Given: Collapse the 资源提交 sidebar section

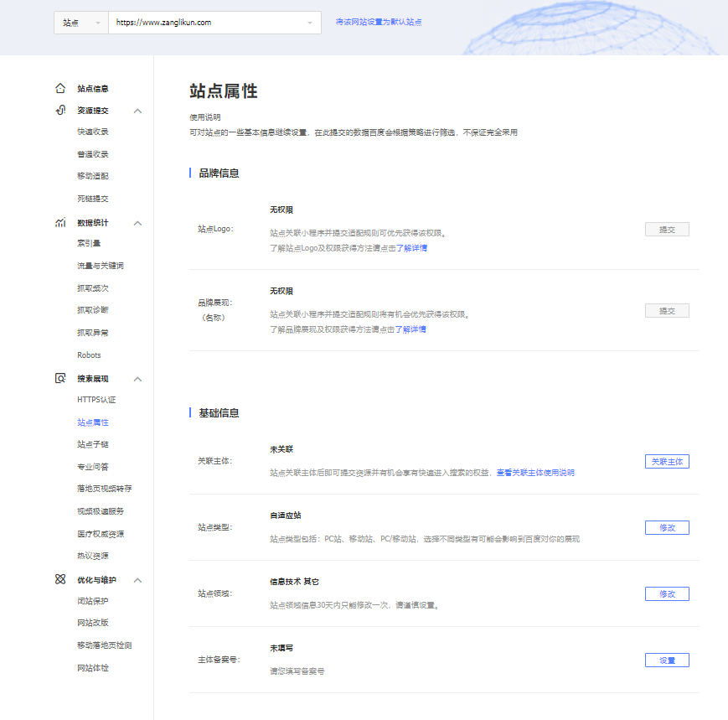Looking at the screenshot, I should pos(138,111).
